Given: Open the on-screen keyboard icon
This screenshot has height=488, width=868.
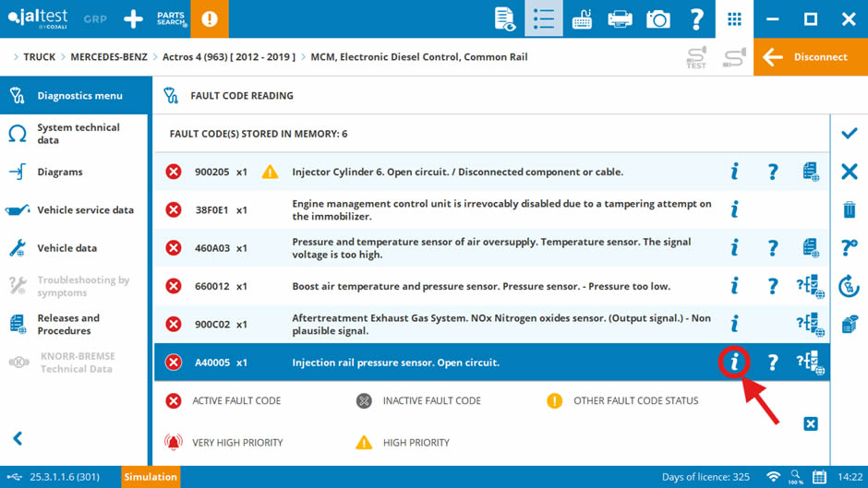Looking at the screenshot, I should pos(582,18).
